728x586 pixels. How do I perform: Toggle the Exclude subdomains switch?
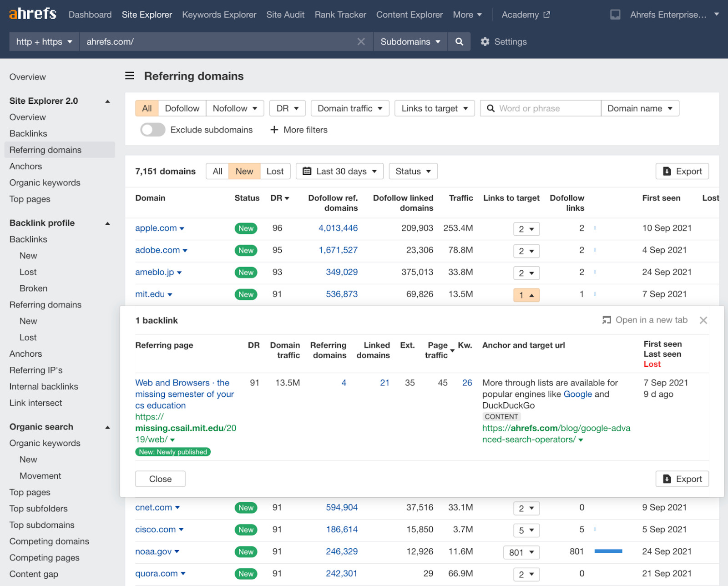click(153, 130)
